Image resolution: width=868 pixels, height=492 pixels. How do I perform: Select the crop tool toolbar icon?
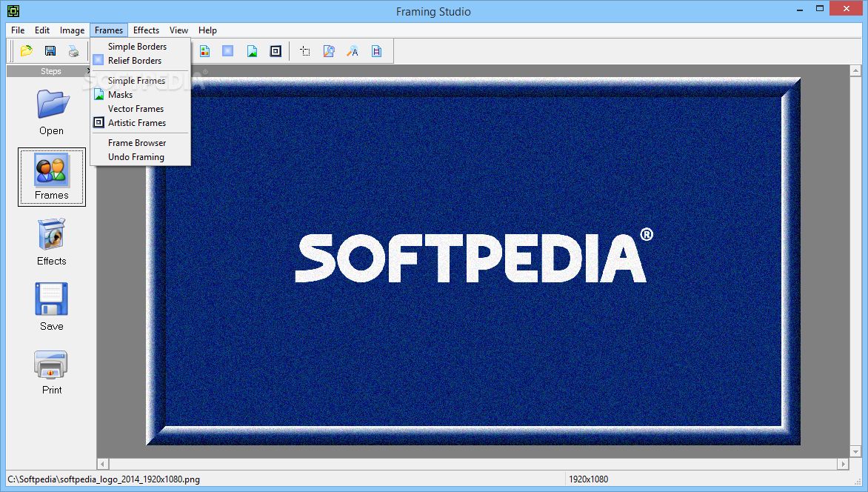click(304, 51)
